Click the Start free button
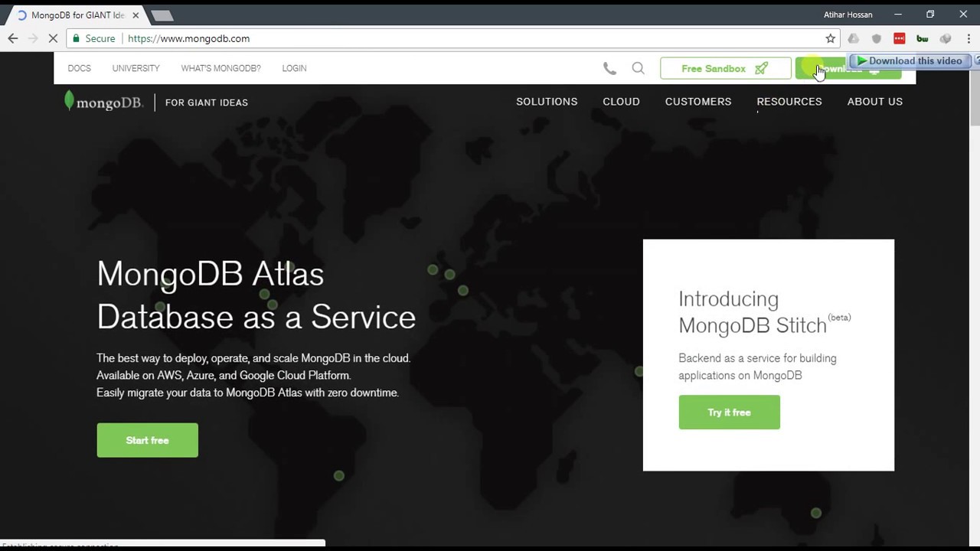 click(x=147, y=440)
